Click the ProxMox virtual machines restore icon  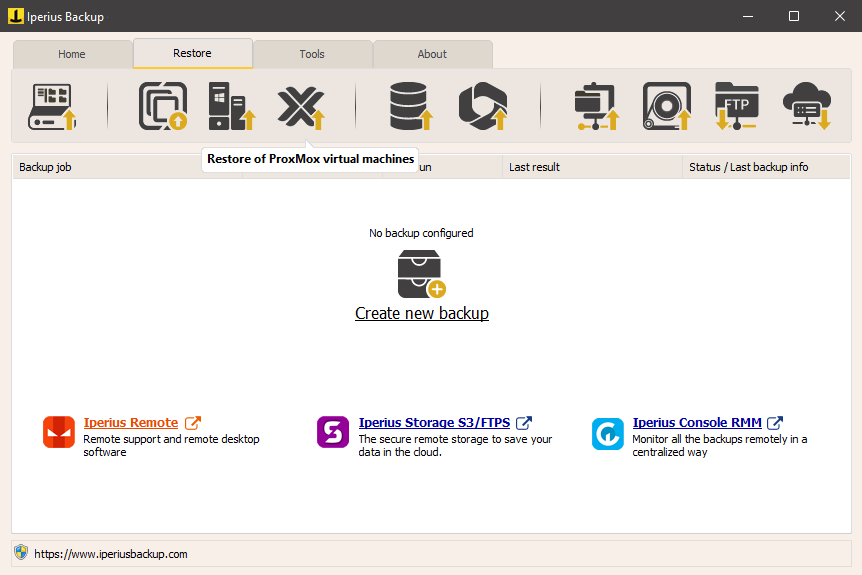(301, 107)
